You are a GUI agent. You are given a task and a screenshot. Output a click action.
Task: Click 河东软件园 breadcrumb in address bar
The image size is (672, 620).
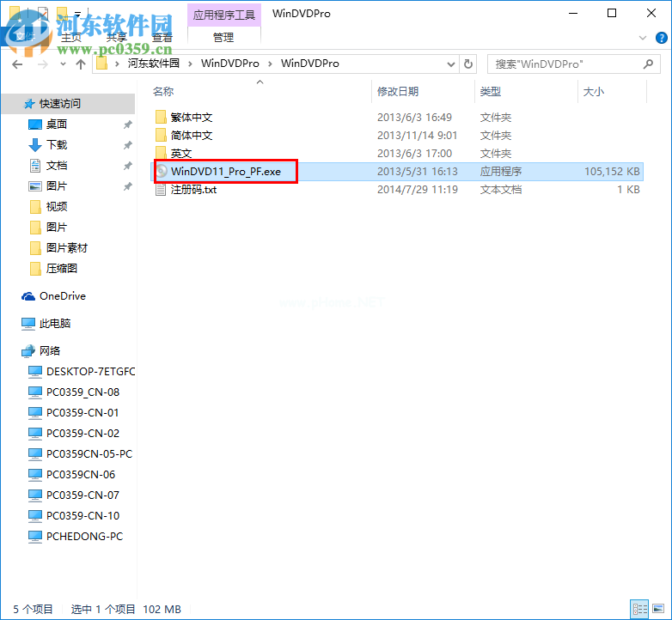(154, 64)
